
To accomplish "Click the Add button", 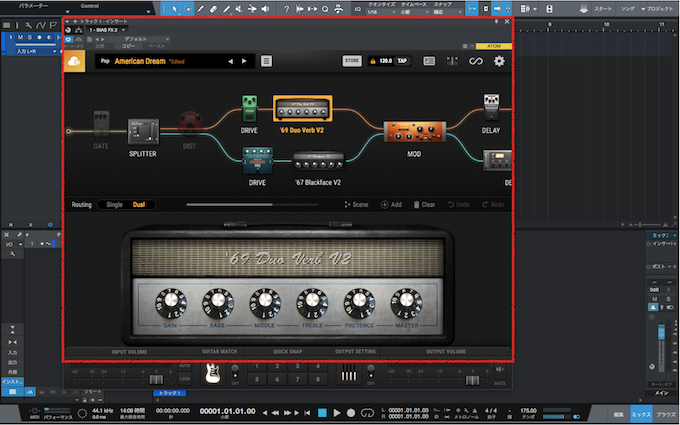I will click(x=391, y=205).
